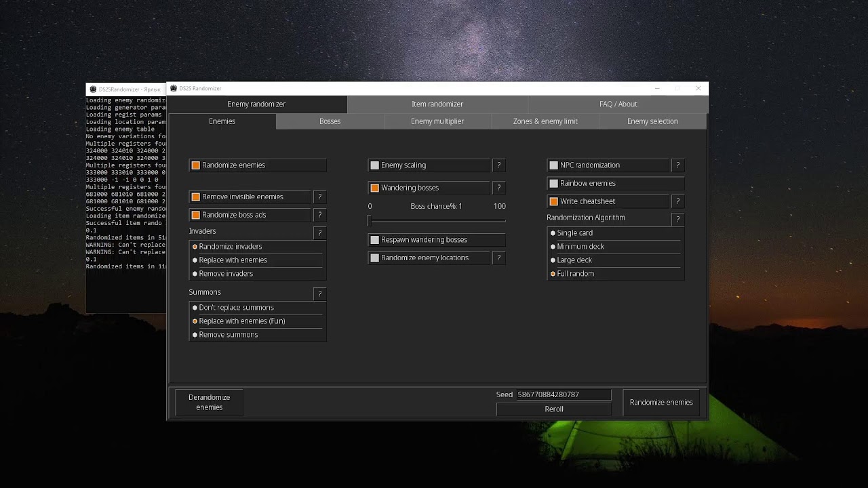Click the Randomize enemies button at bottom right

661,403
